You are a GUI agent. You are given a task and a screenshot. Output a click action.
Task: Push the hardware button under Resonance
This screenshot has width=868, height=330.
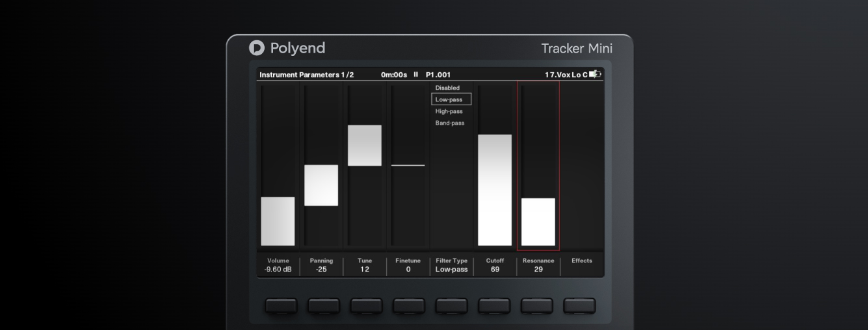coord(537,306)
